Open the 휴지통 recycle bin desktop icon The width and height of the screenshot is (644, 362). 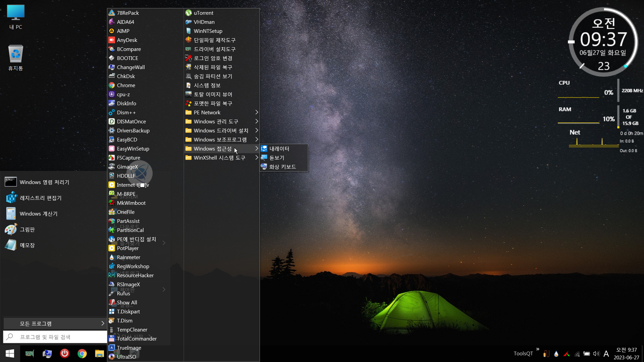point(16,58)
